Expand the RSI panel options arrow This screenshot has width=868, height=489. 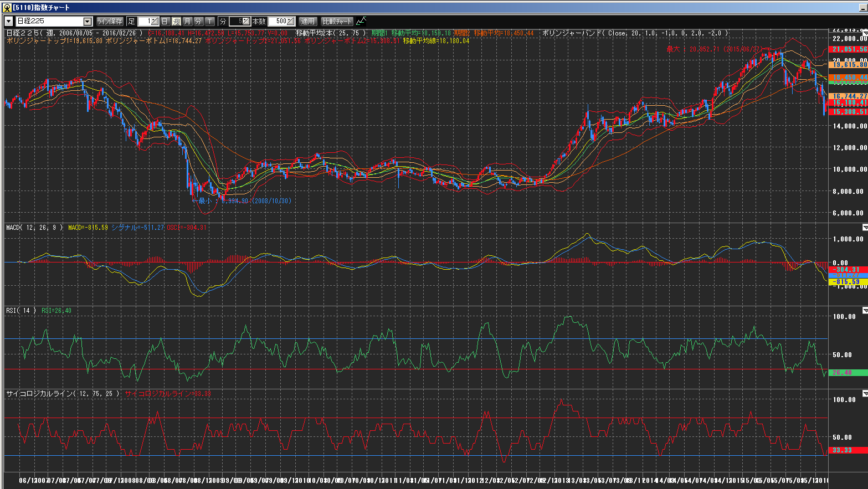[865, 311]
